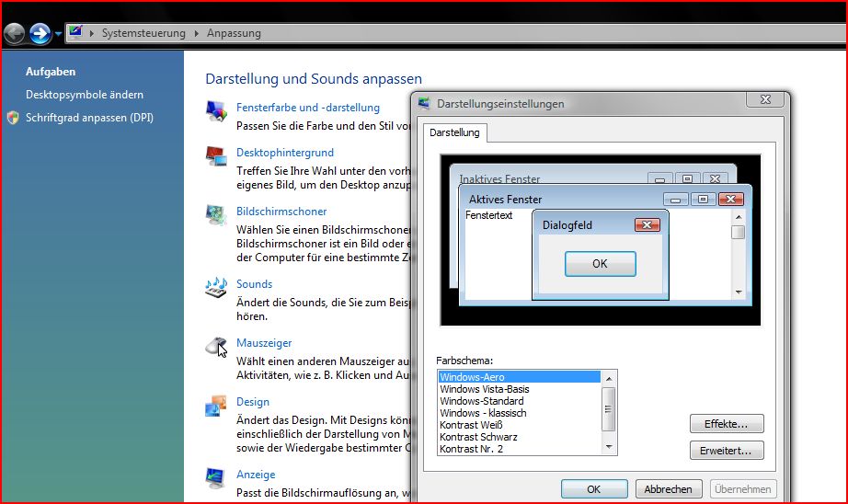Open recent pages dropdown next to forward arrow
Screen dimensions: 848x504
[x=58, y=34]
